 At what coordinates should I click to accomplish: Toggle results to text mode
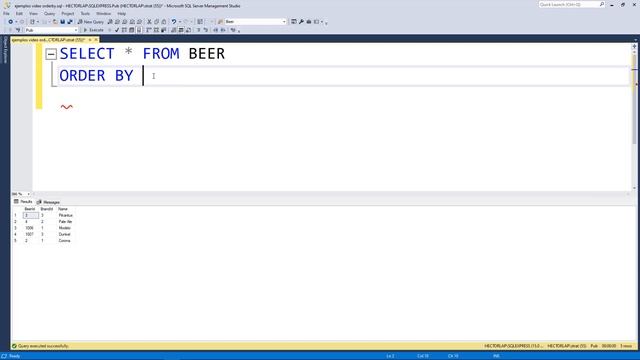coord(173,30)
